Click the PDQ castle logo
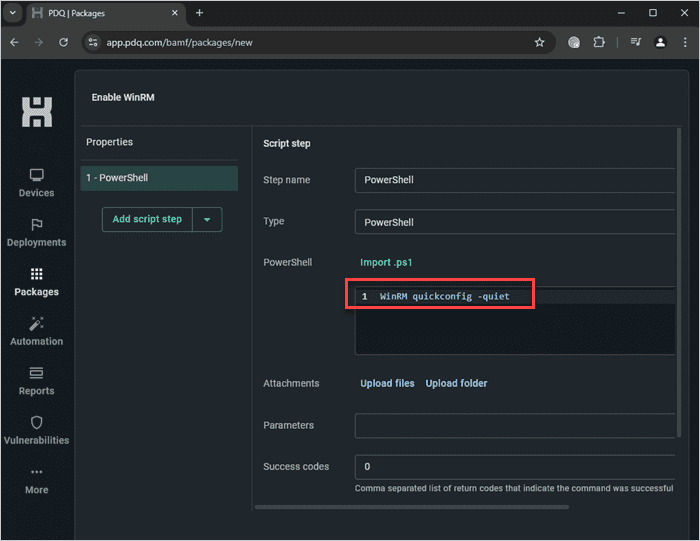The image size is (700, 541). [x=37, y=112]
